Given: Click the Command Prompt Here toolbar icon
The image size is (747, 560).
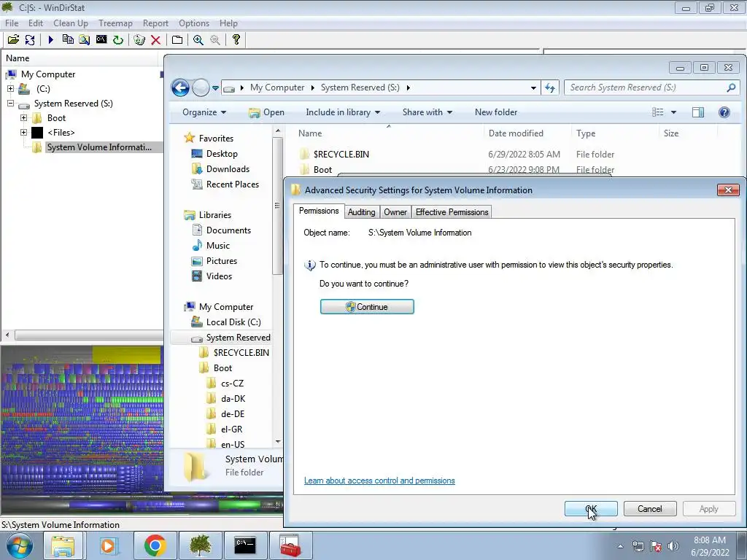Looking at the screenshot, I should 101,39.
